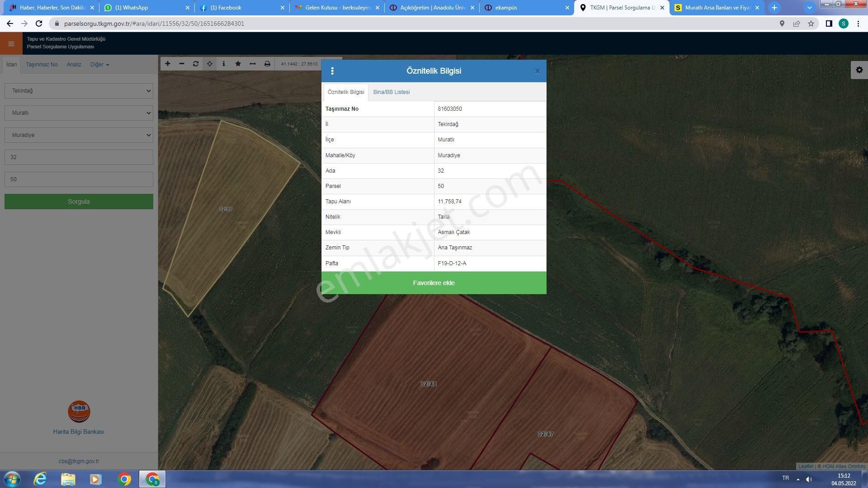Click the green Sorgula button
868x488 pixels.
[x=79, y=202]
